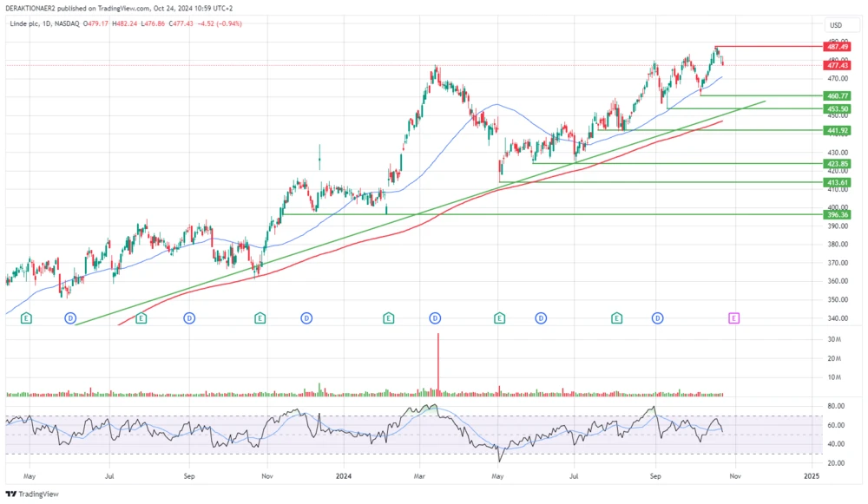Click the earnings E marker below March 2024
Image resolution: width=868 pixels, height=504 pixels.
click(386, 318)
